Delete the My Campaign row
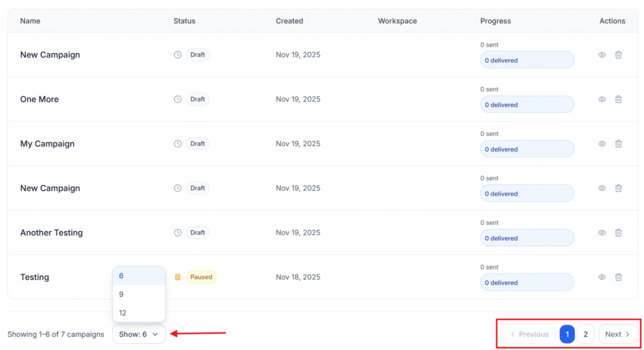The image size is (644, 350). click(618, 144)
